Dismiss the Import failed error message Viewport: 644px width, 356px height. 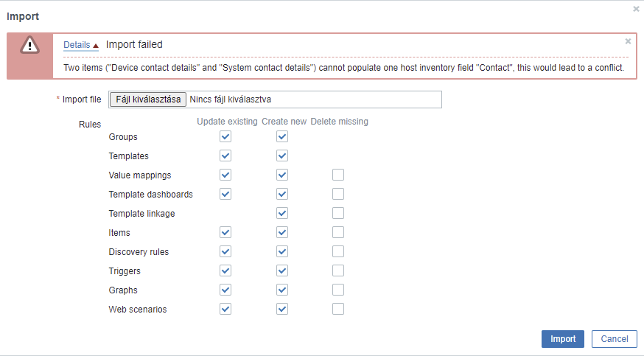[628, 41]
